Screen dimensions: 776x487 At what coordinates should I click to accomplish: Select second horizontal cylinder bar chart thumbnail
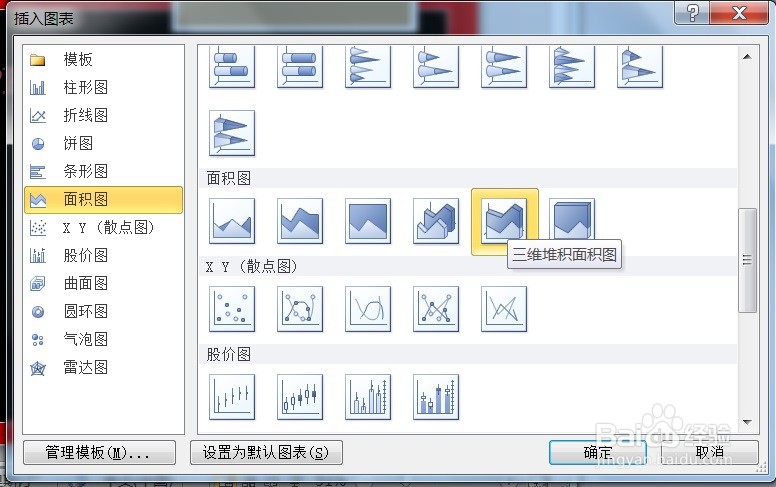(300, 67)
